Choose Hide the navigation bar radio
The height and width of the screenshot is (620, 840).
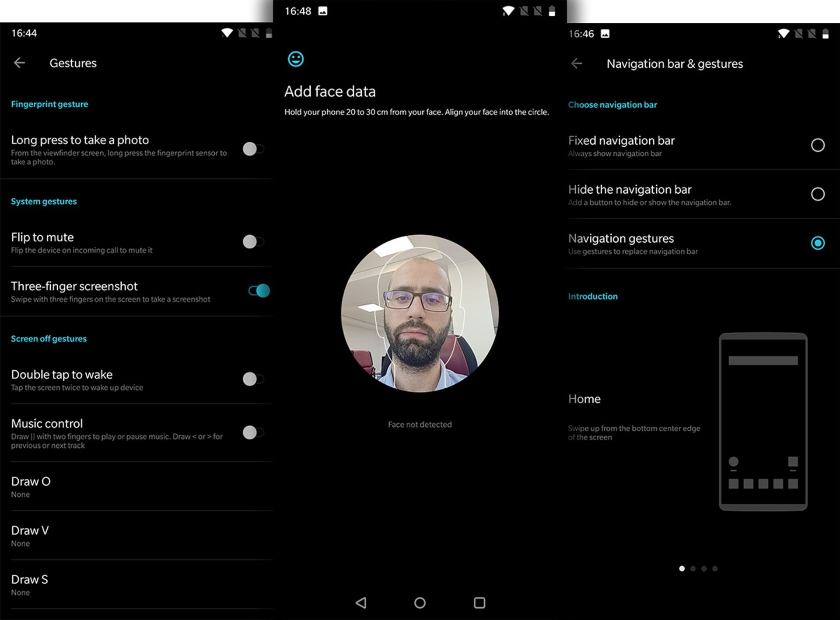(817, 194)
